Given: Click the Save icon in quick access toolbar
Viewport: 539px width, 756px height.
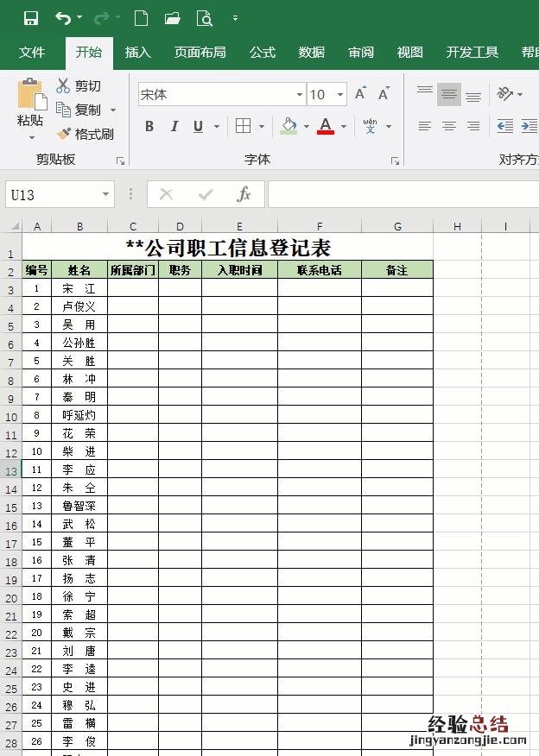Looking at the screenshot, I should point(31,18).
